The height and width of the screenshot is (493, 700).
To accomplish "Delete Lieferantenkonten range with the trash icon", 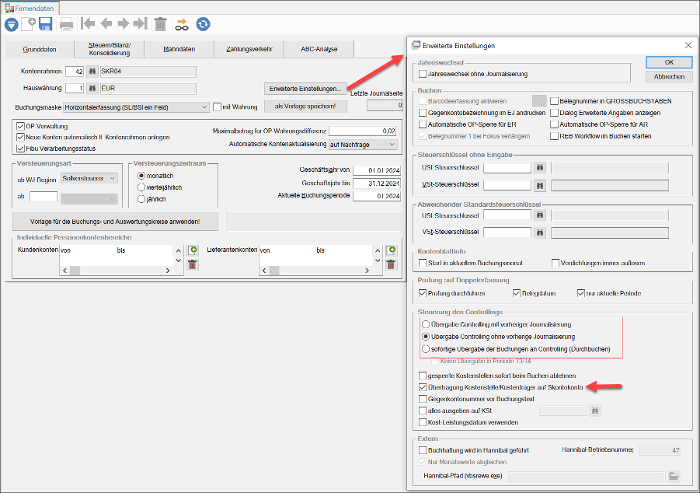I will 391,265.
